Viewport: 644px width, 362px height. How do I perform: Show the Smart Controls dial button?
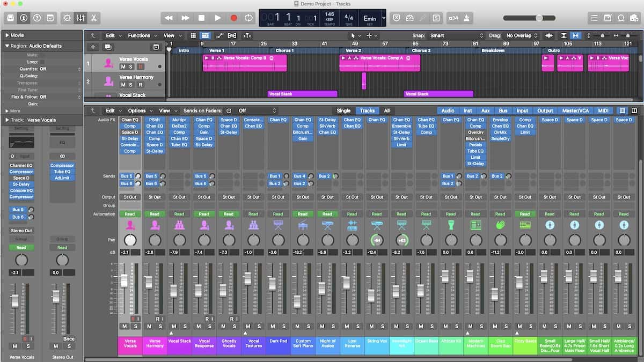point(67,18)
